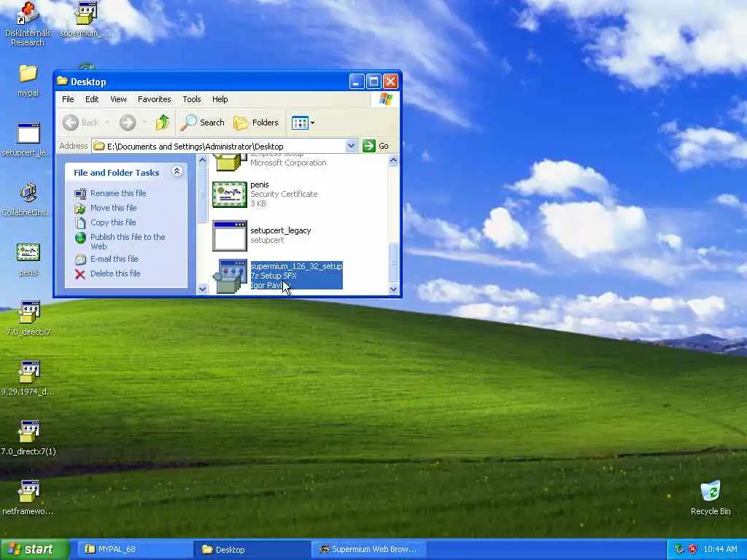Open the View menu
This screenshot has width=747, height=560.
pos(119,99)
